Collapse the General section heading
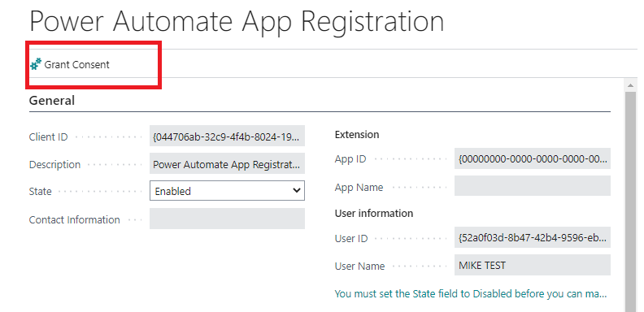Viewport: 644px width, 312px height. (52, 101)
